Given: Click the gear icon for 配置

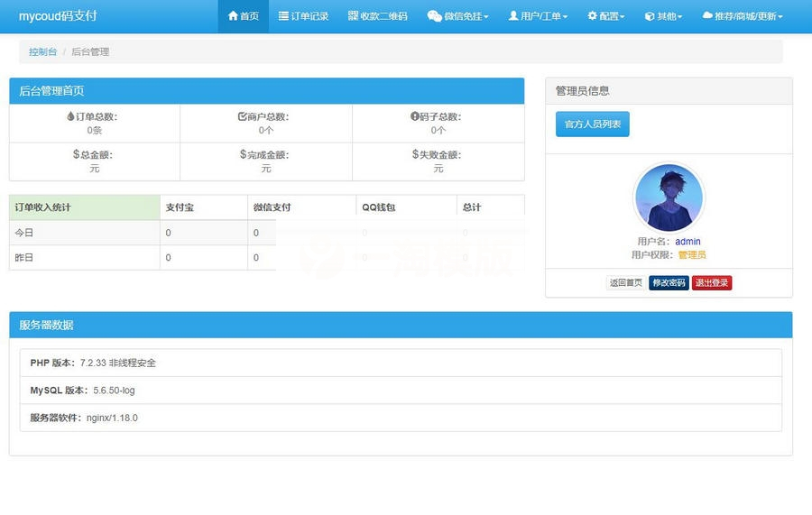Looking at the screenshot, I should [x=592, y=16].
